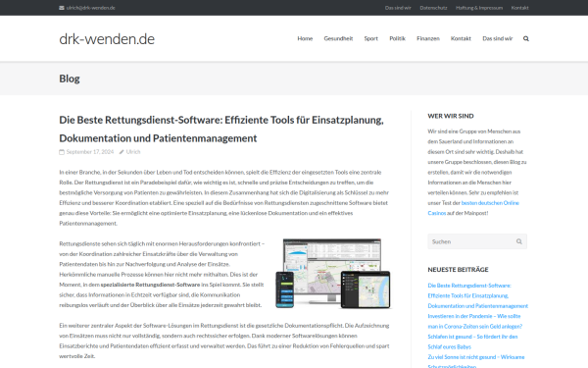Open author Ulrich's page
The height and width of the screenshot is (368, 588).
(133, 152)
